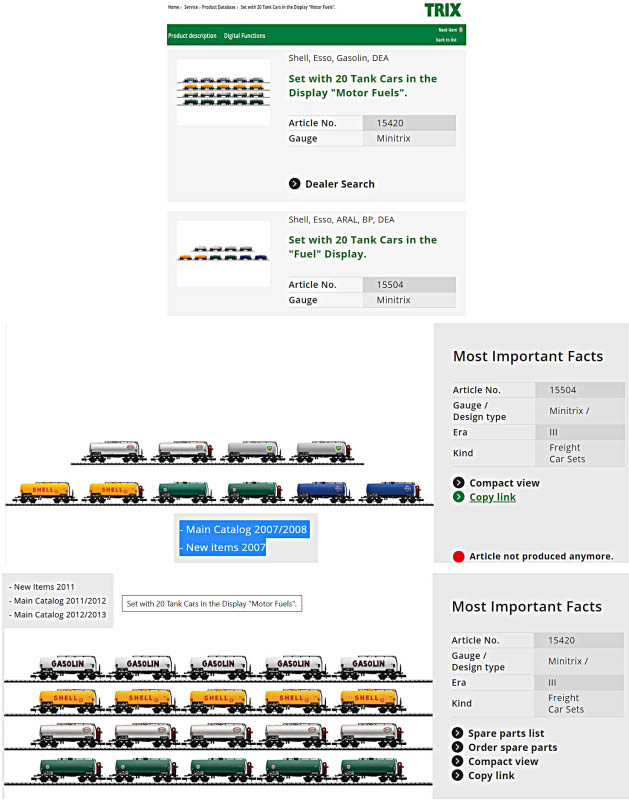Click the Spare parts list arrow icon
This screenshot has height=800, width=629.
click(x=458, y=733)
